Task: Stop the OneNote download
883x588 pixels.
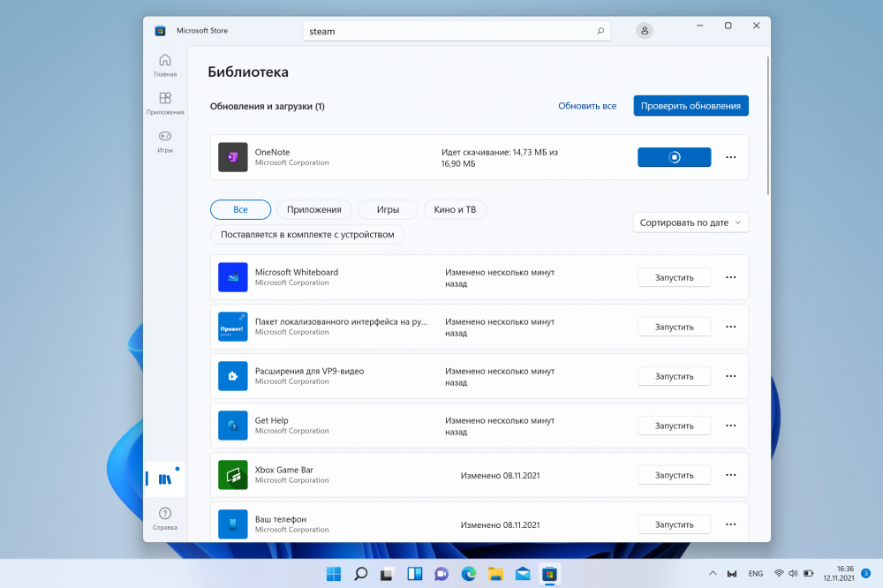Action: [674, 157]
